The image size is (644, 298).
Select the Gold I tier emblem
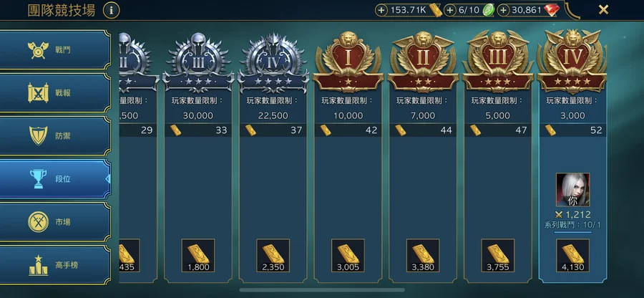[348, 62]
